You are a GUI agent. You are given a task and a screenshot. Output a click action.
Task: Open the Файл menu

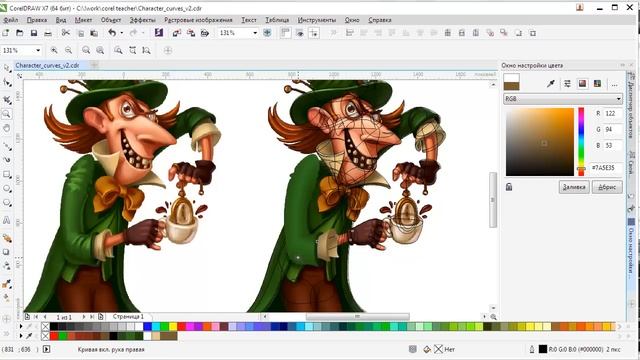tap(11, 20)
